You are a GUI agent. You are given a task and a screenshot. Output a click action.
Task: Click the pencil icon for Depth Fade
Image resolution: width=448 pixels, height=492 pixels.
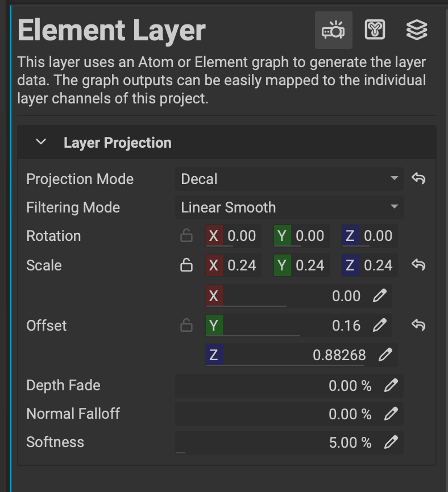[x=391, y=386]
